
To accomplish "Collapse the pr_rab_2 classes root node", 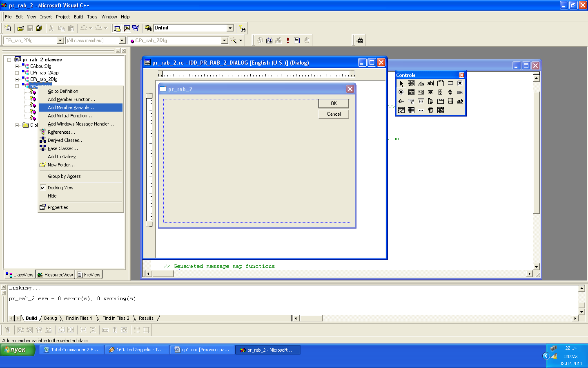I will point(9,60).
